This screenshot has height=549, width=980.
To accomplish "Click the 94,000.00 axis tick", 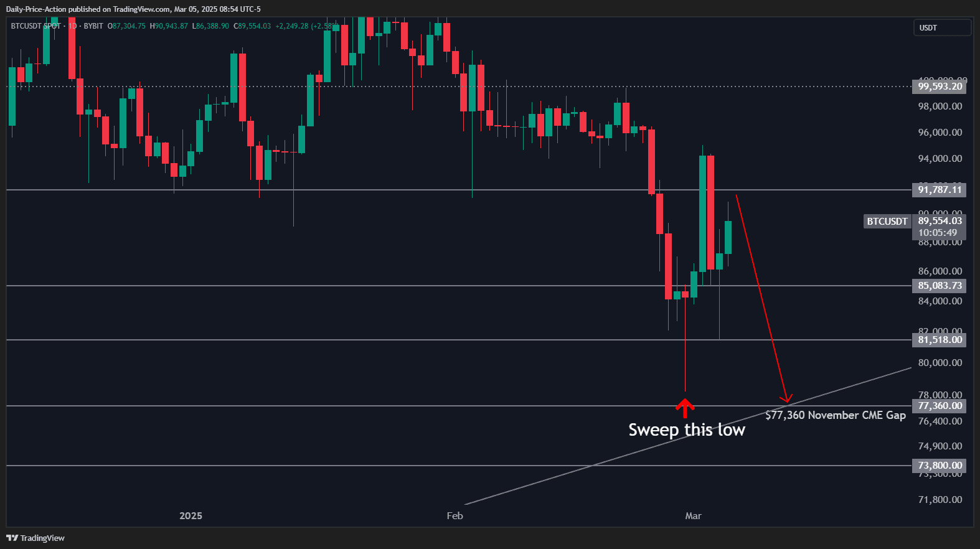I will (x=940, y=159).
